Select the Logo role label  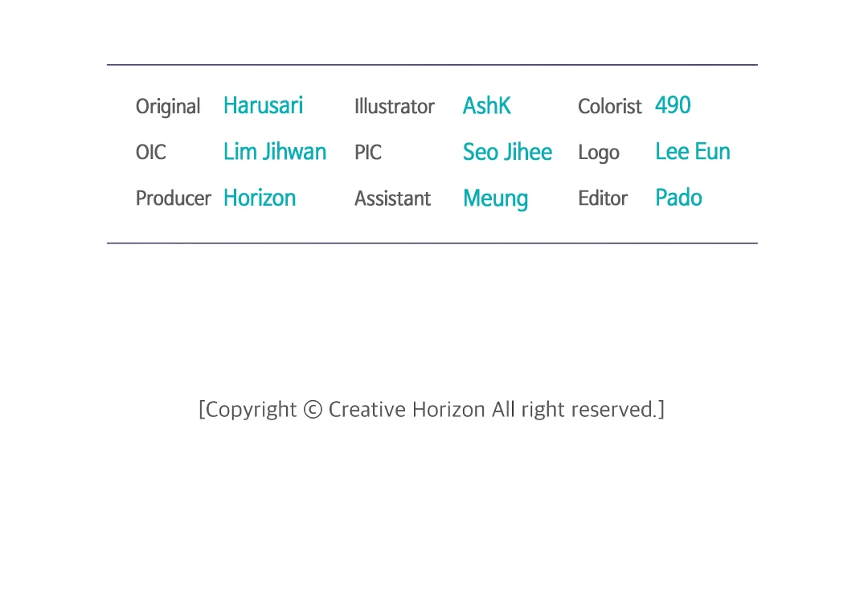click(599, 153)
